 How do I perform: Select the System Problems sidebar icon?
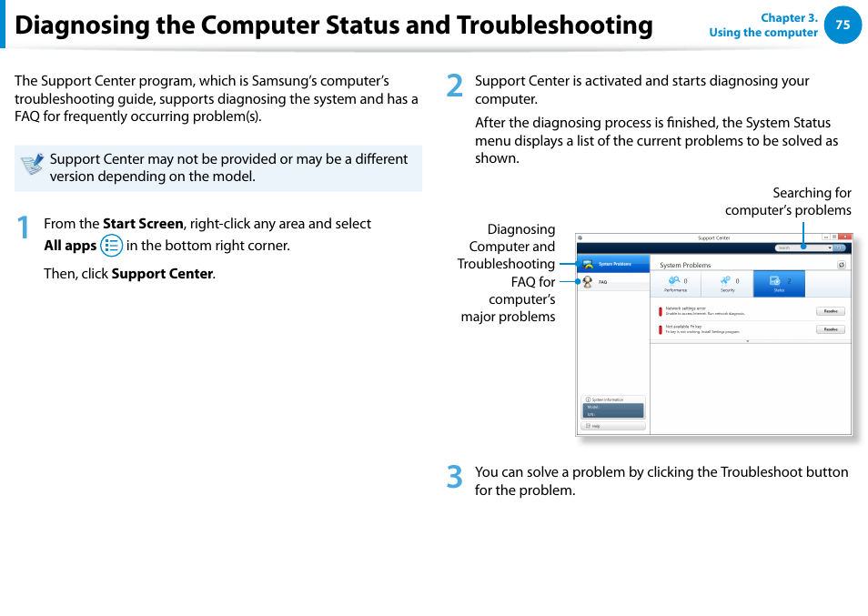point(586,263)
